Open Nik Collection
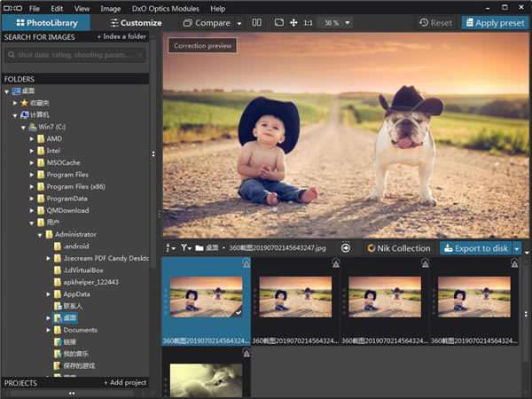 pyautogui.click(x=399, y=248)
